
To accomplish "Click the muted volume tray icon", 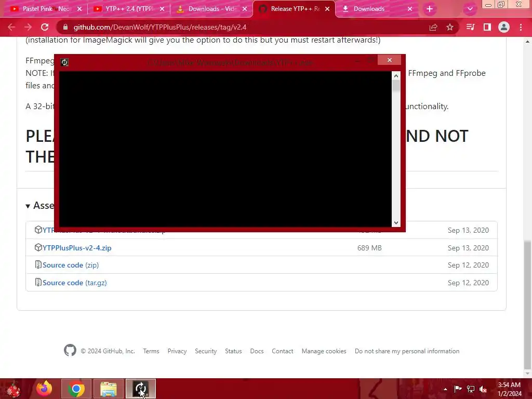I will [x=483, y=389].
